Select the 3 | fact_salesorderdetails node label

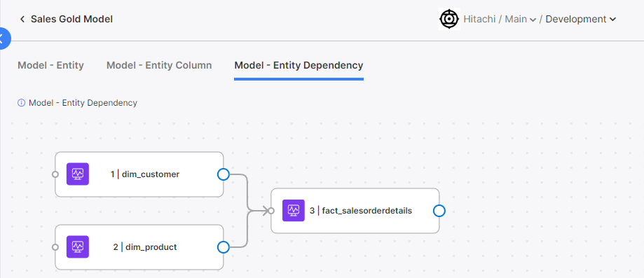(361, 211)
